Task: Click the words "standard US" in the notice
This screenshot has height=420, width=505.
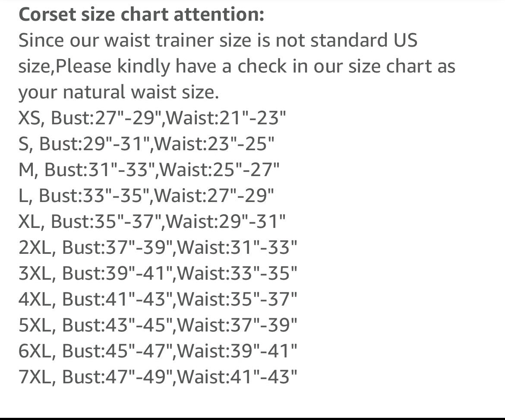Action: (364, 41)
